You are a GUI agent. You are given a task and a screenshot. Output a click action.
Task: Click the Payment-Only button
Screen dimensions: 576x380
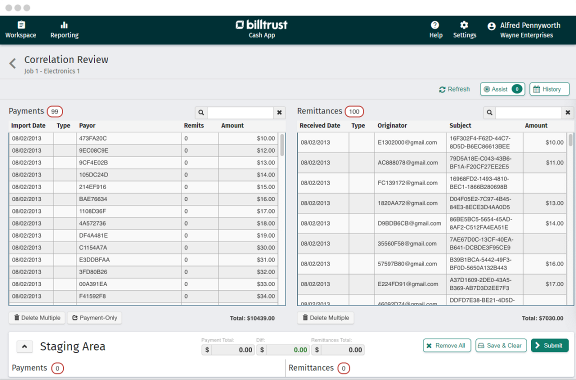pyautogui.click(x=94, y=318)
